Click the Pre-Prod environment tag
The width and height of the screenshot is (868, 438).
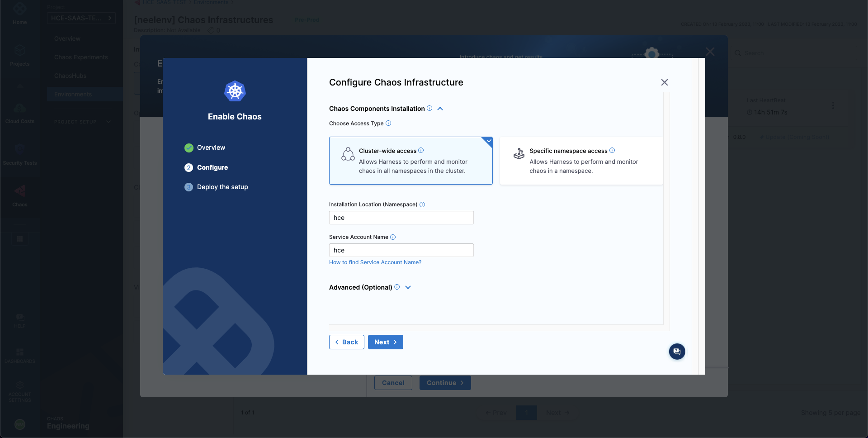tap(307, 20)
